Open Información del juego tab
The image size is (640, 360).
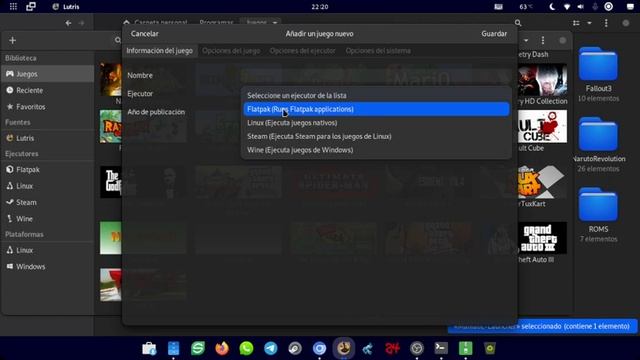[160, 51]
